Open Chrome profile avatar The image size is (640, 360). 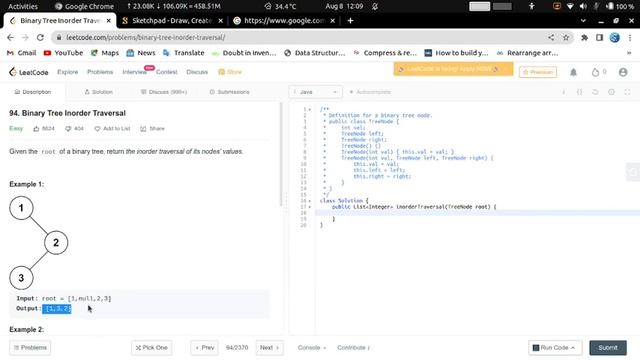615,38
